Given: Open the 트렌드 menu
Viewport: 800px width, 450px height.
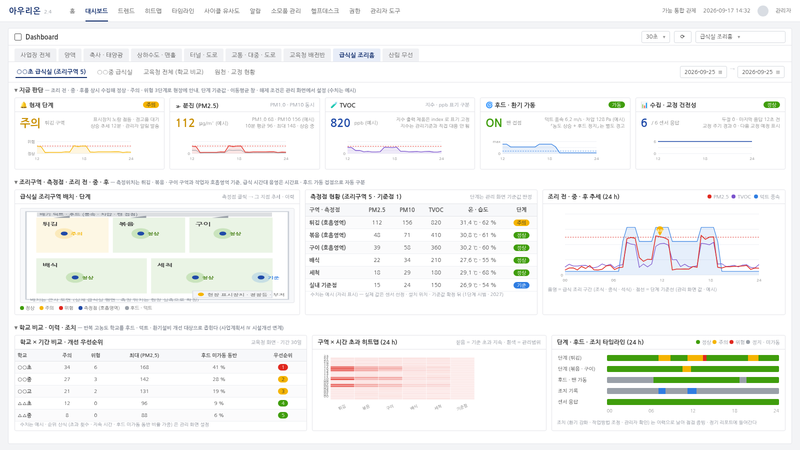Looking at the screenshot, I should (126, 11).
